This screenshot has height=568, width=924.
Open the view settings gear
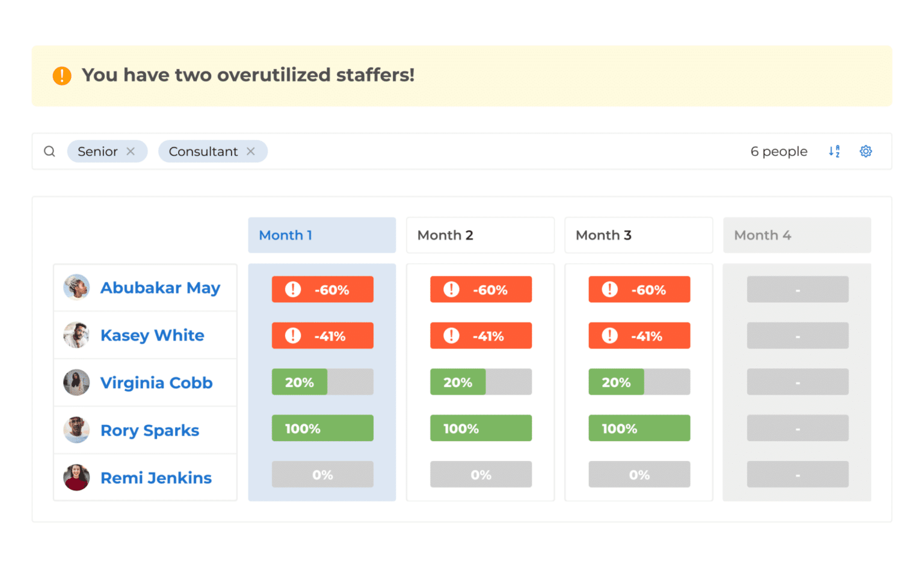tap(866, 152)
